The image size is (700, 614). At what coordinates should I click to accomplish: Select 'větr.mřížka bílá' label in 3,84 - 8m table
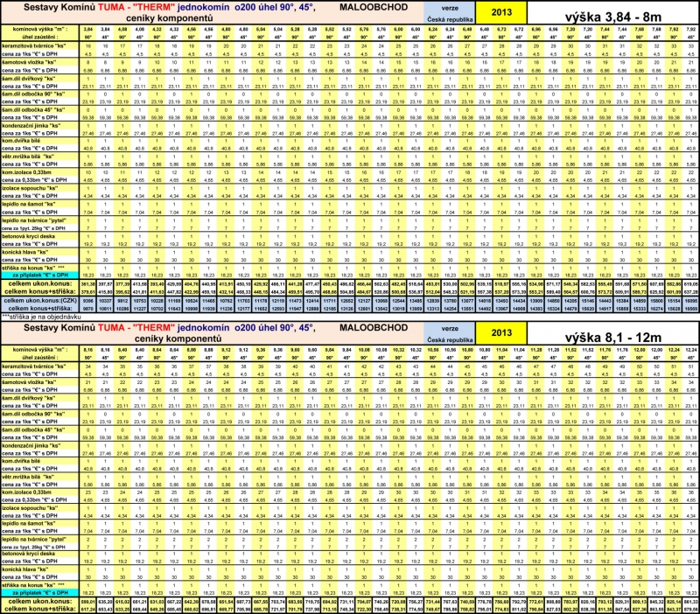click(x=28, y=157)
